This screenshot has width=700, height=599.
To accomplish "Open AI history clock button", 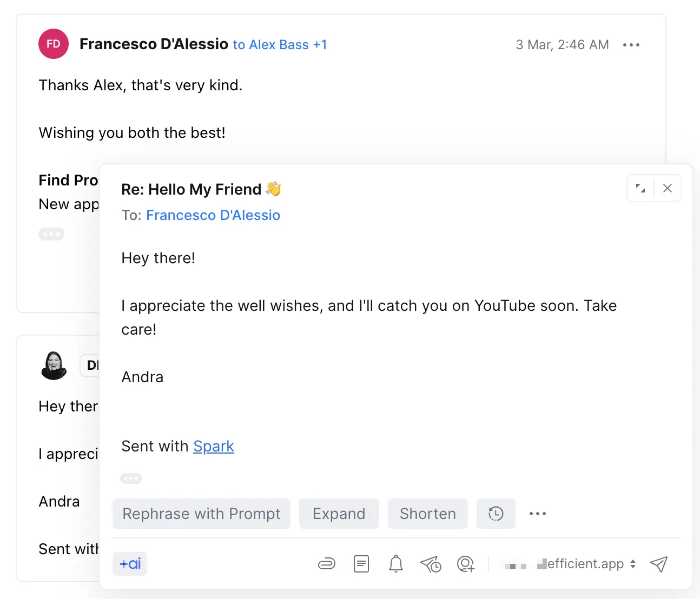I will pos(496,514).
